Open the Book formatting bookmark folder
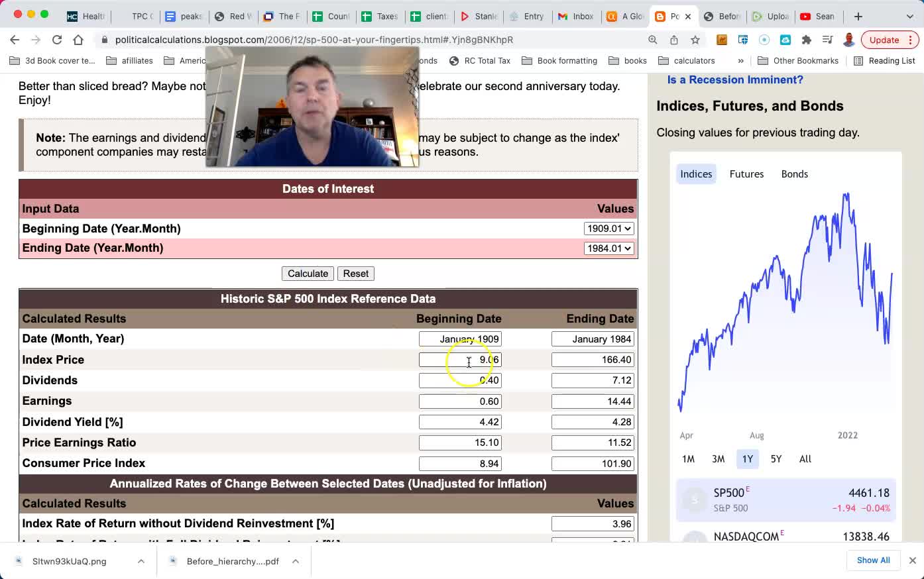 560,60
